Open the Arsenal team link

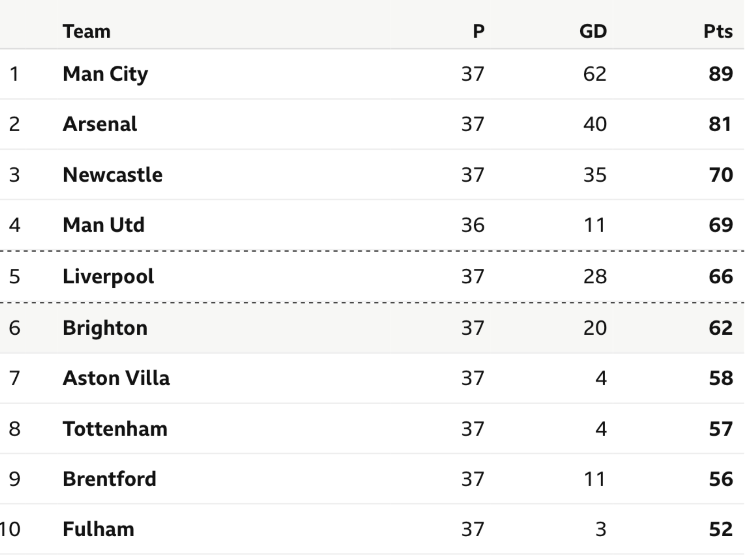click(x=100, y=124)
